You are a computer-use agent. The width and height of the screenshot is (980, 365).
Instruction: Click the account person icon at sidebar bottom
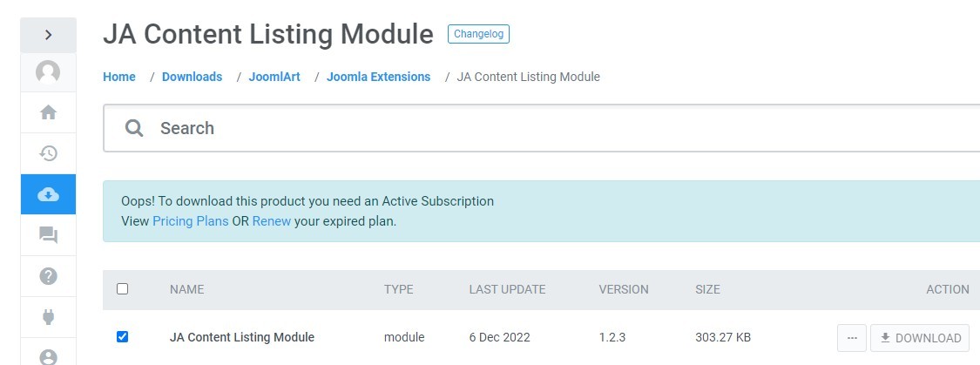[x=49, y=355]
